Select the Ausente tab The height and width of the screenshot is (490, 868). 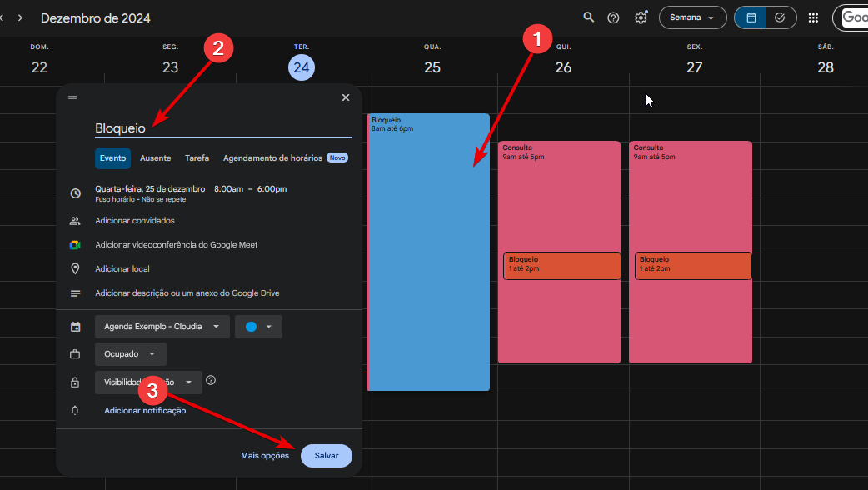[156, 157]
